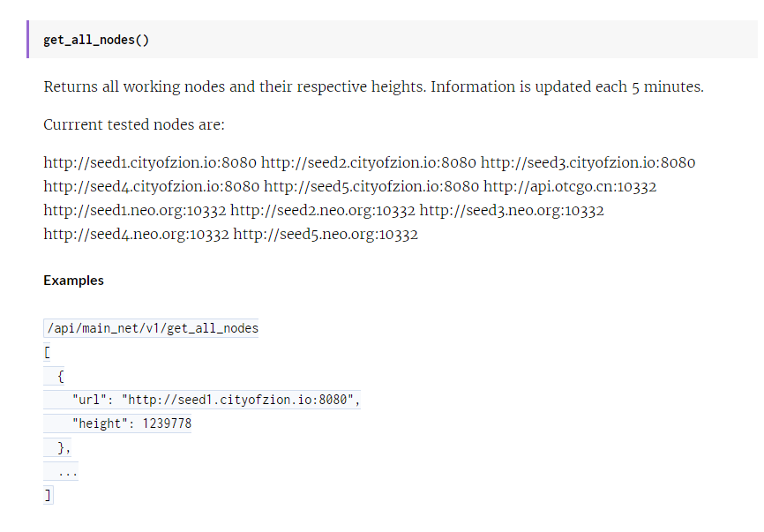Open the seed4.neo.org:10332 node link
The height and width of the screenshot is (532, 764).
click(136, 235)
